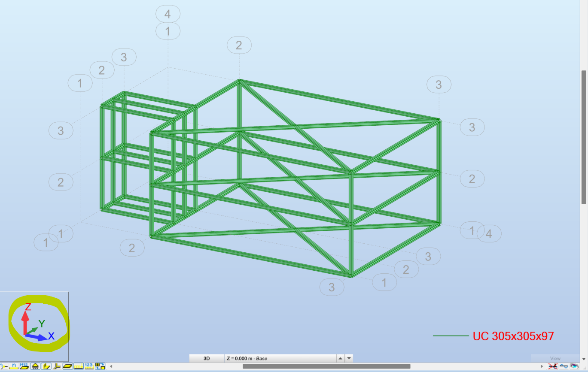
Task: Toggle load values 123 icon
Action: coord(89,366)
